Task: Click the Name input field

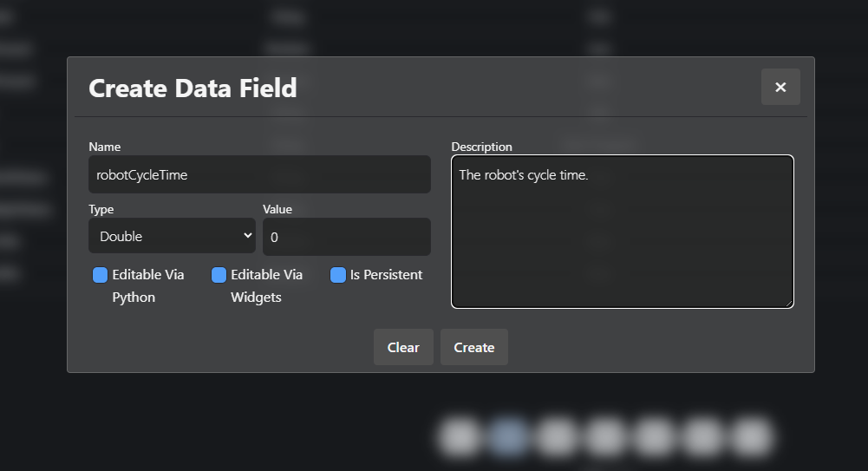Action: [259, 174]
